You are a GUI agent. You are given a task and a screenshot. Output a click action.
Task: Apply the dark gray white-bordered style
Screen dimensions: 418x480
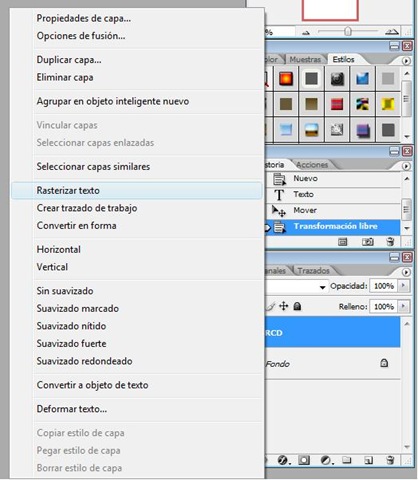tap(311, 79)
